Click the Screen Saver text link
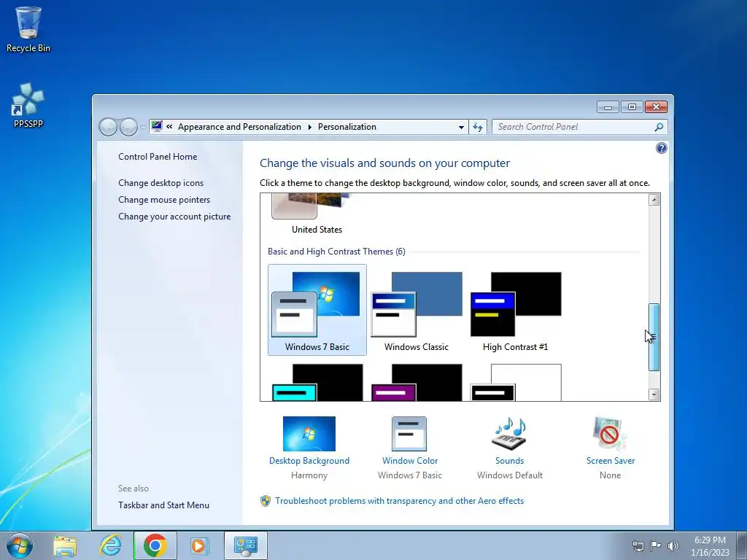This screenshot has height=560, width=747. click(x=611, y=461)
